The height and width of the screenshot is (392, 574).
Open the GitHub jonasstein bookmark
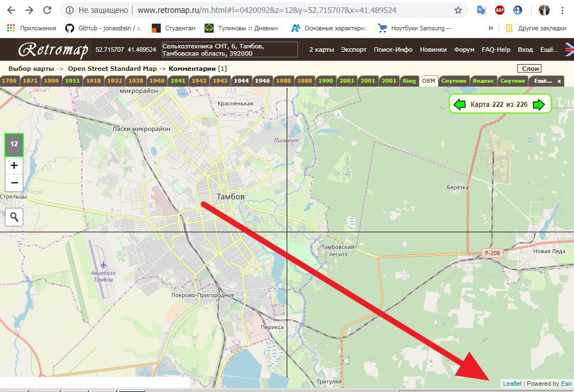pyautogui.click(x=103, y=28)
